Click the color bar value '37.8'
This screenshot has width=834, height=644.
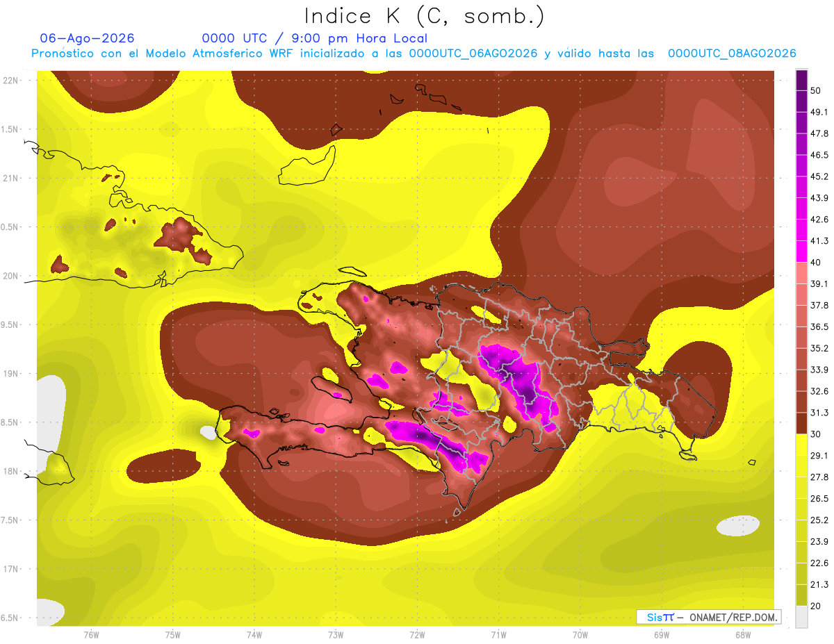(819, 305)
